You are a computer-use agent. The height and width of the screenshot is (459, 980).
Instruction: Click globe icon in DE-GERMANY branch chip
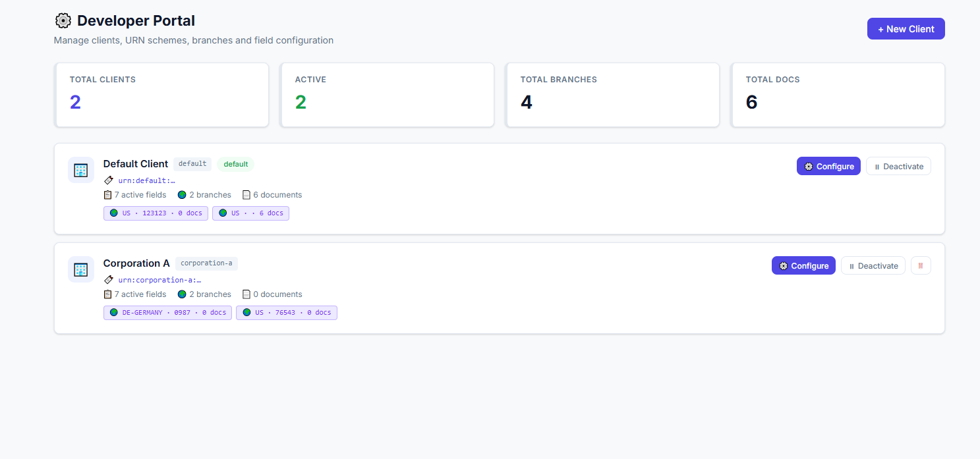(x=114, y=313)
